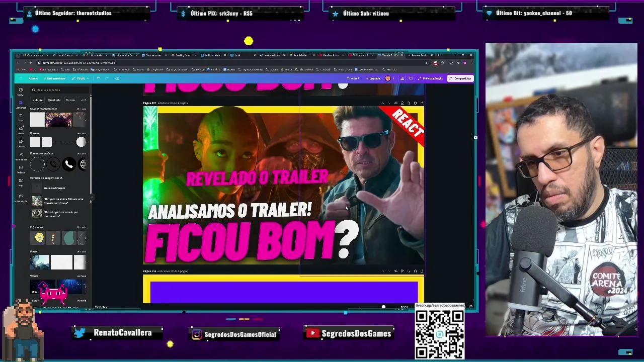Screen dimensions: 644x362
Task: Lock page 217 using padlock icon
Action: pyautogui.click(x=403, y=103)
